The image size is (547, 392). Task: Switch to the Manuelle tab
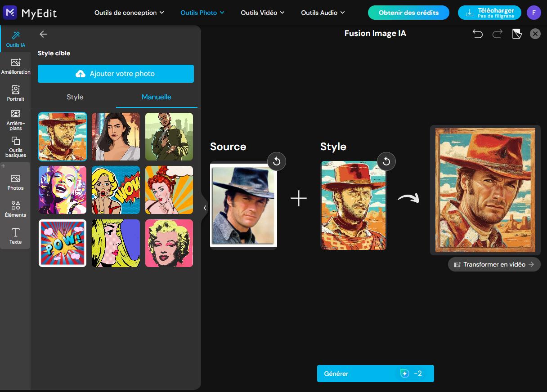pyautogui.click(x=157, y=97)
